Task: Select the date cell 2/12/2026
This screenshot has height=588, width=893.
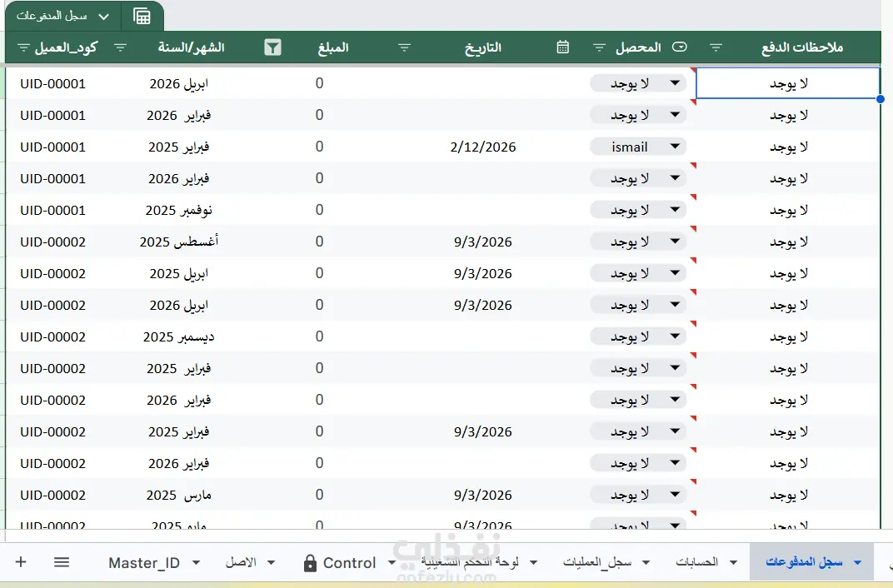Action: pos(483,147)
